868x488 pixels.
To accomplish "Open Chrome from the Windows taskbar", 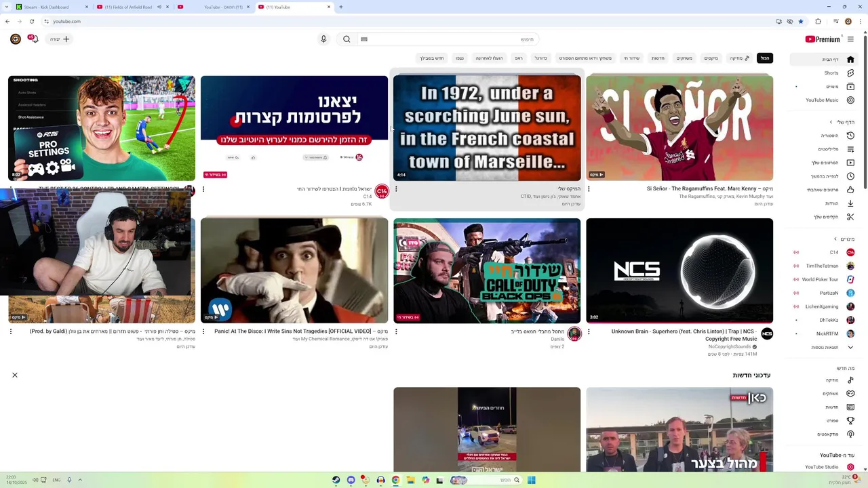I will pyautogui.click(x=395, y=480).
